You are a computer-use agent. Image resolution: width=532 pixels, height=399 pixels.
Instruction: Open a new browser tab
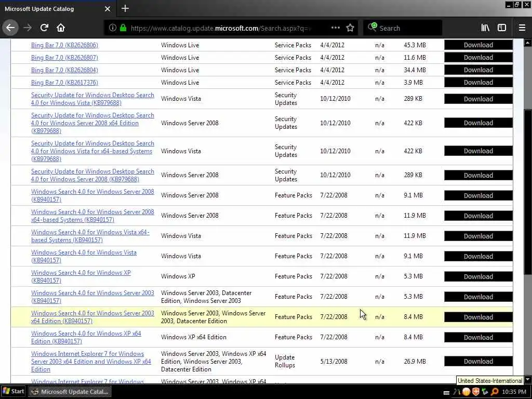(x=125, y=8)
